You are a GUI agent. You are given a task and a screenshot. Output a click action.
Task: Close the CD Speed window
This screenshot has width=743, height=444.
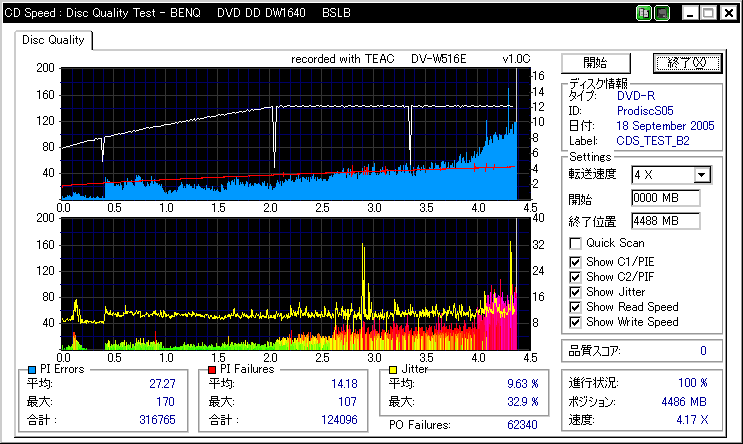729,13
